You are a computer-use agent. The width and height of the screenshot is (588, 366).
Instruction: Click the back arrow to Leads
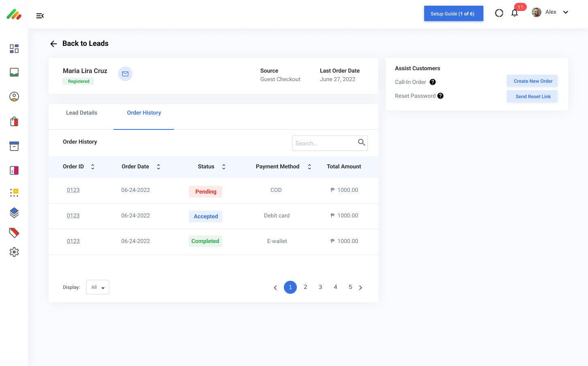(54, 44)
